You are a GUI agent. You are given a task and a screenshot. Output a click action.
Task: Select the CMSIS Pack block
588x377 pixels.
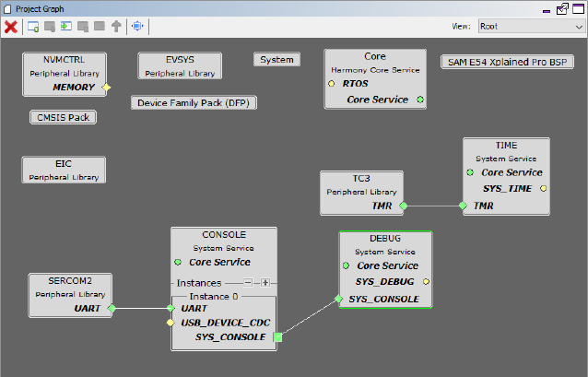click(x=64, y=117)
